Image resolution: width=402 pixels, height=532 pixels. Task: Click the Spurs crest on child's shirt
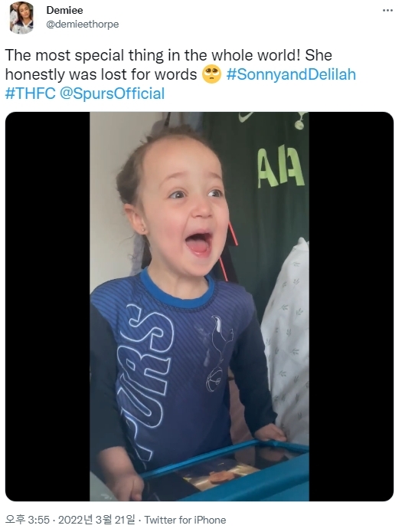(x=219, y=354)
